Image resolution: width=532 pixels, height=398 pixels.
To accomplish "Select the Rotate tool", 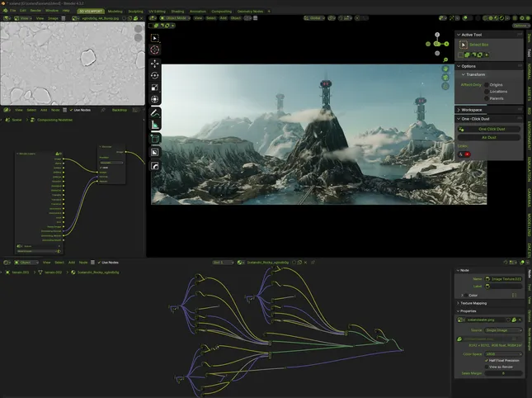I will coord(155,75).
